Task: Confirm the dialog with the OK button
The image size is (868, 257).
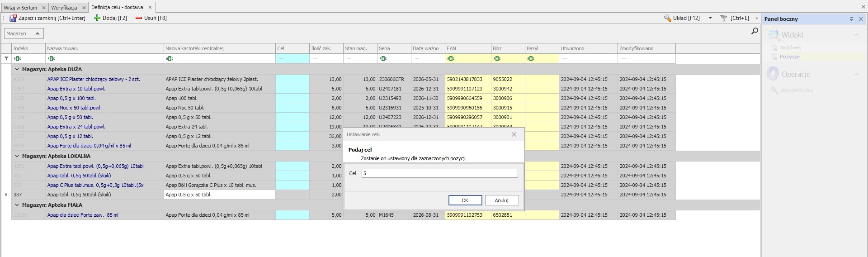Action: [x=465, y=200]
